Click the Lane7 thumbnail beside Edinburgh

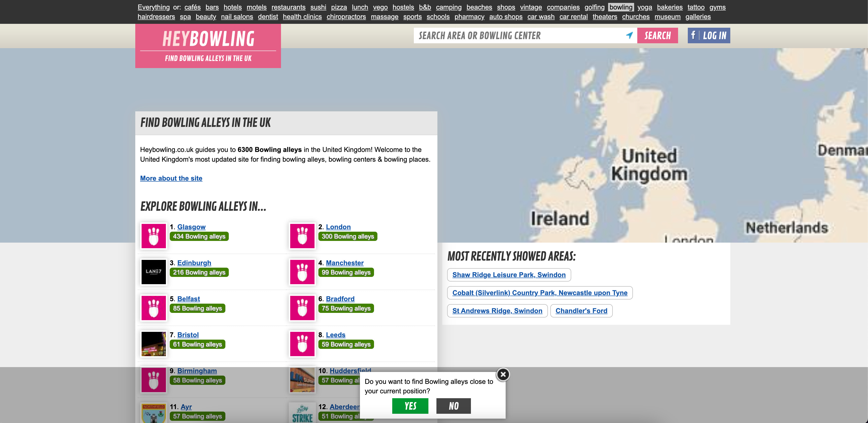click(154, 272)
